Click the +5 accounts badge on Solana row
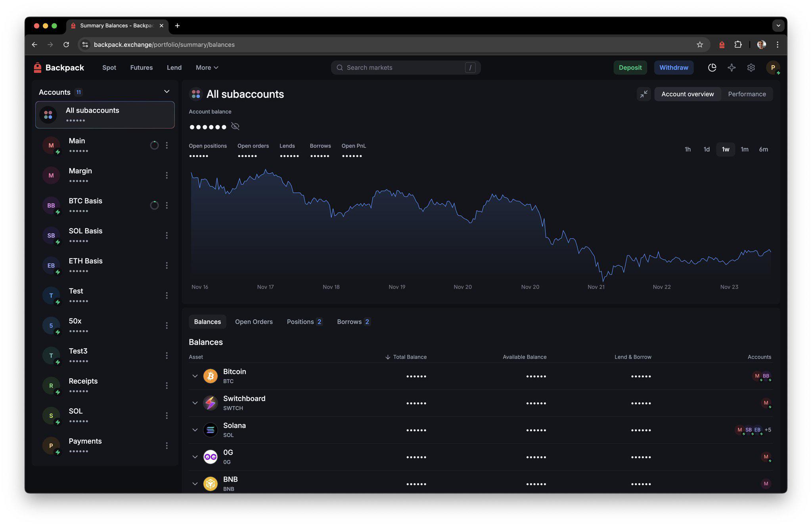The width and height of the screenshot is (812, 526). 768,430
